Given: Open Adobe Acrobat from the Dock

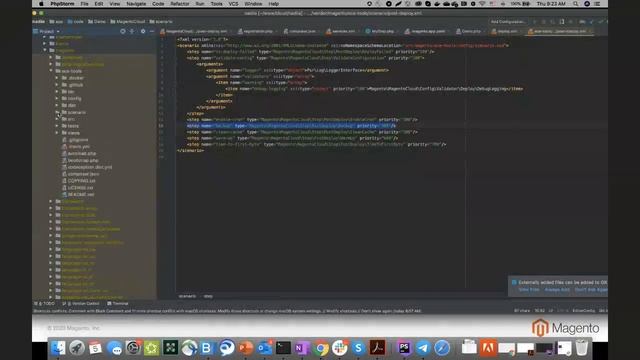Looking at the screenshot, I should tap(377, 348).
